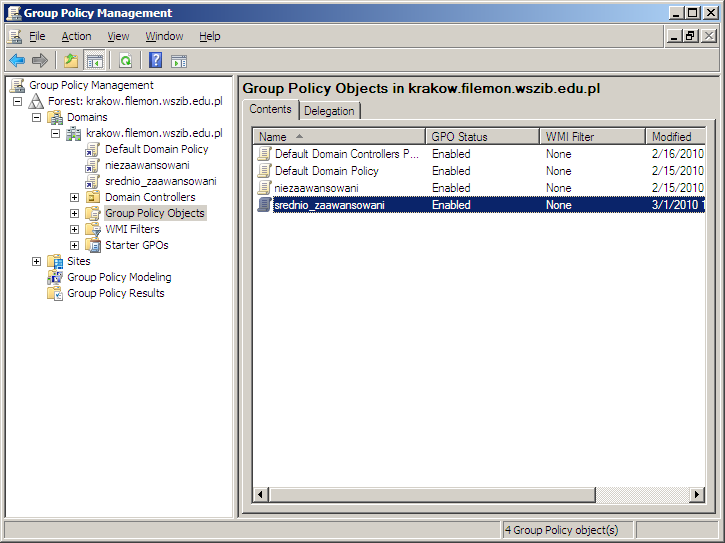This screenshot has height=543, width=725.
Task: Select Group Policy Results tree item
Action: pyautogui.click(x=116, y=293)
